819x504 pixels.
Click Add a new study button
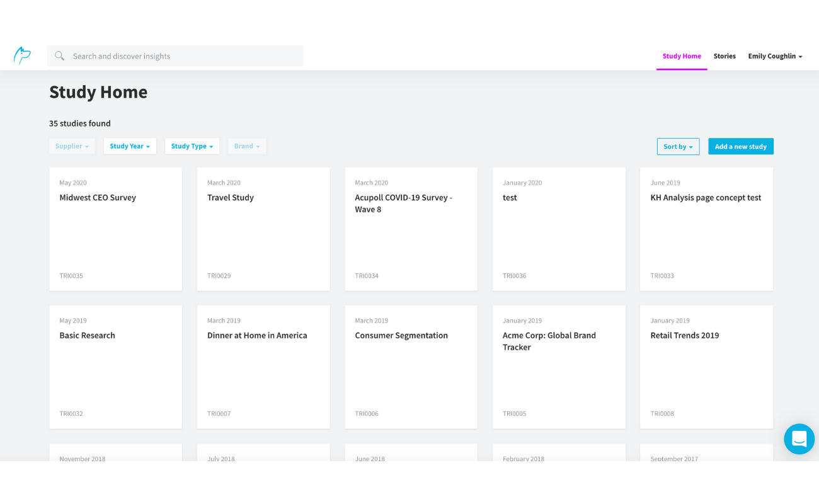click(x=741, y=147)
